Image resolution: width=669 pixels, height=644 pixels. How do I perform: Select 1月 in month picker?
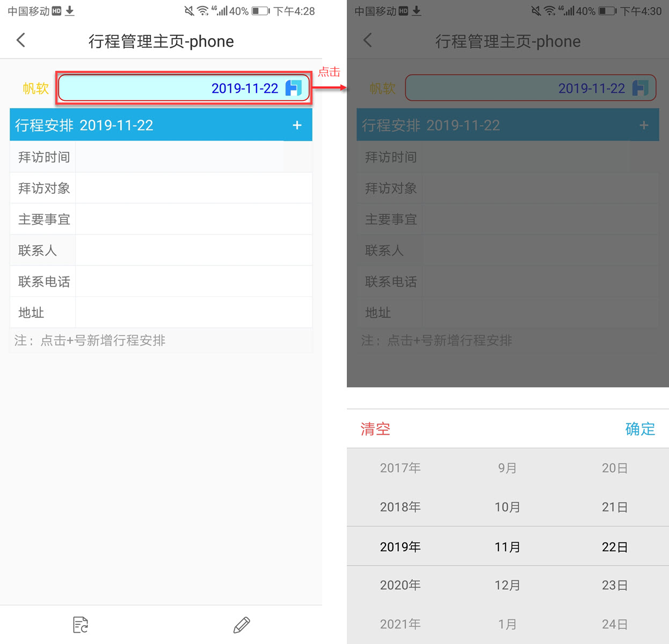(507, 624)
